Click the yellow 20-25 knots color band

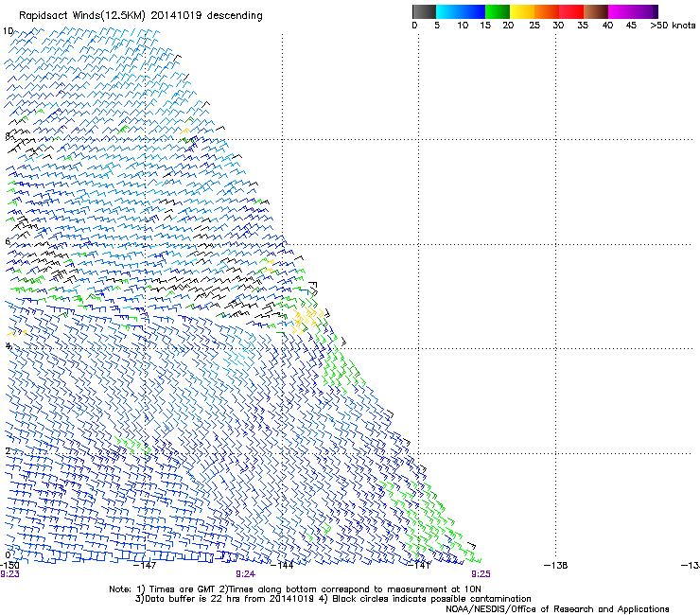[x=522, y=11]
